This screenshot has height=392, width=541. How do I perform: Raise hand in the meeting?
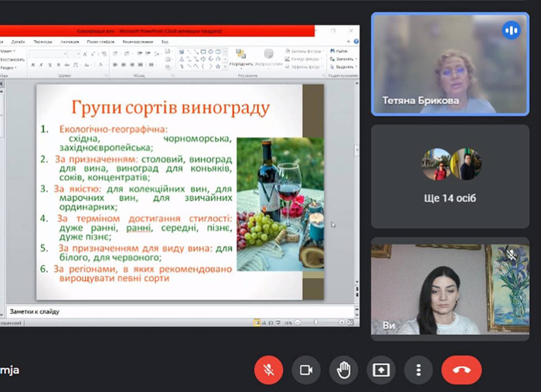[x=343, y=370]
